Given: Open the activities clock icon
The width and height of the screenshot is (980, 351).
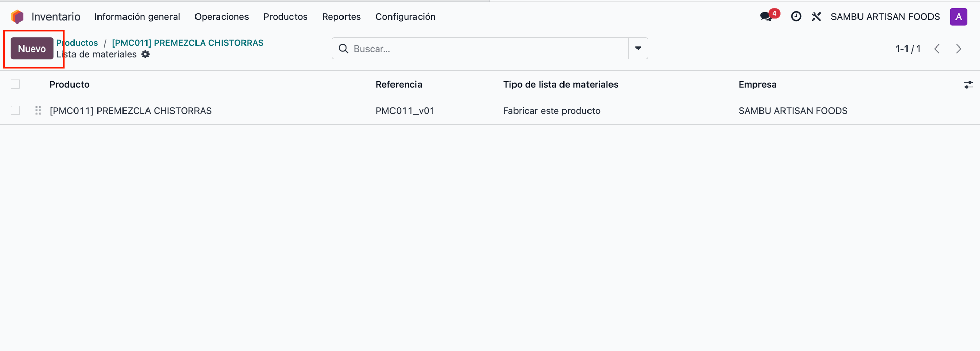Looking at the screenshot, I should click(796, 17).
